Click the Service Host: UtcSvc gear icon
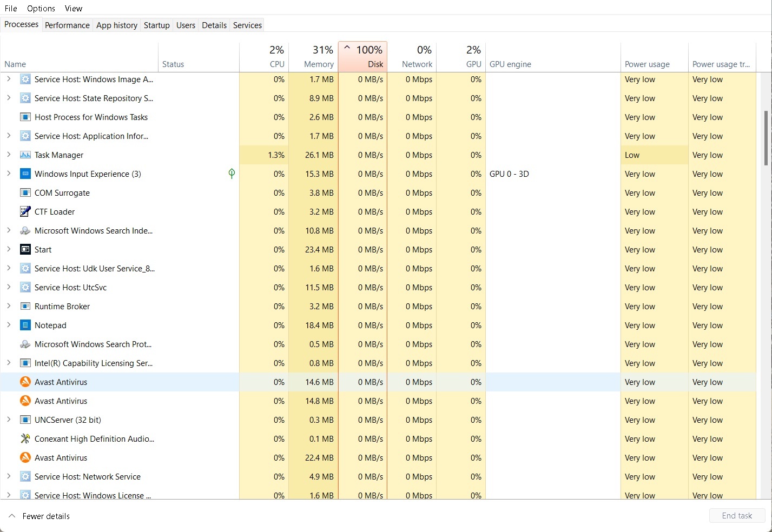 pyautogui.click(x=25, y=288)
